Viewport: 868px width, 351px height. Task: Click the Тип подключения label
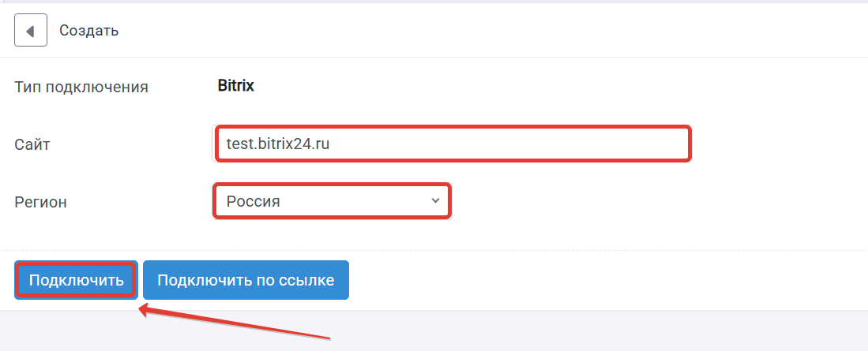(81, 88)
